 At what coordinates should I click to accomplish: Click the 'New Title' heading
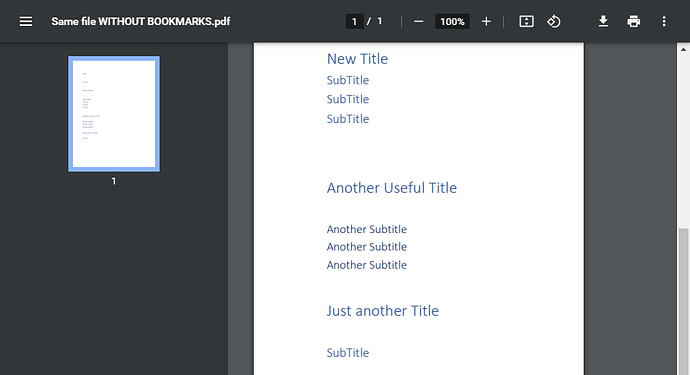click(357, 59)
